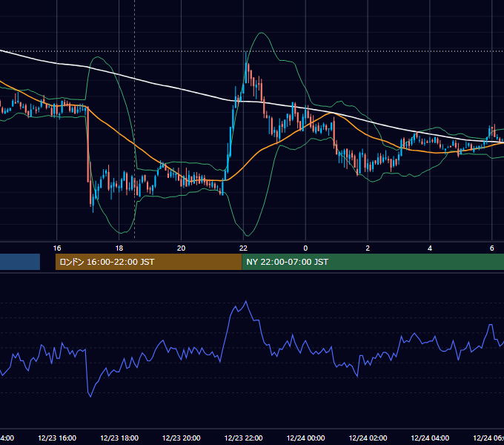Screen dimensions: 504x445
Task: Click the hour label 4 on the price chart axis
Action: click(x=430, y=248)
